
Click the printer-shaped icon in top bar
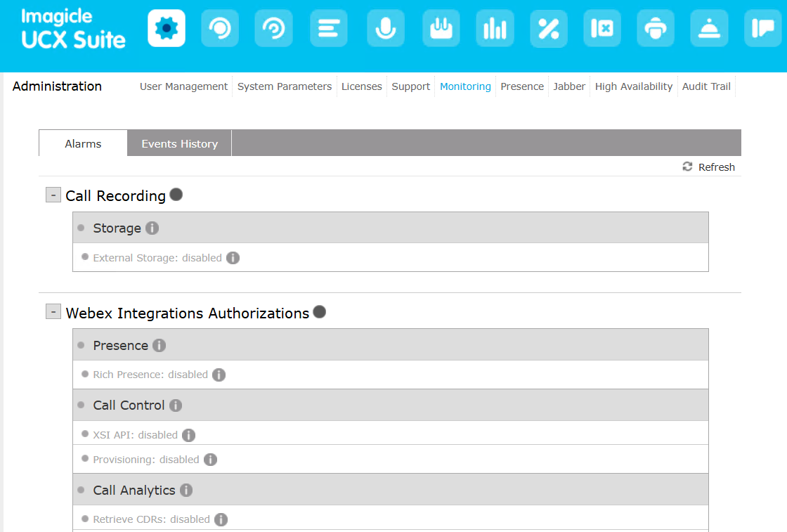(656, 29)
